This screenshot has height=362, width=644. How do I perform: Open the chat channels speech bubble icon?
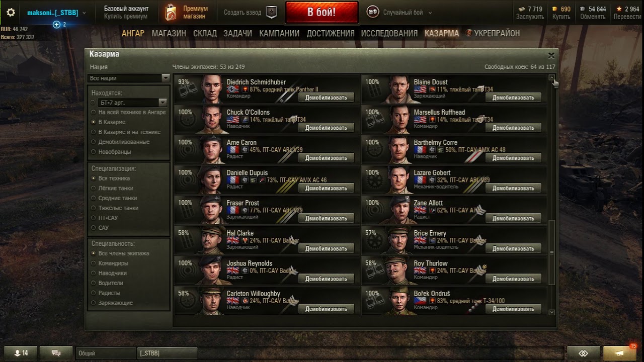(x=56, y=353)
